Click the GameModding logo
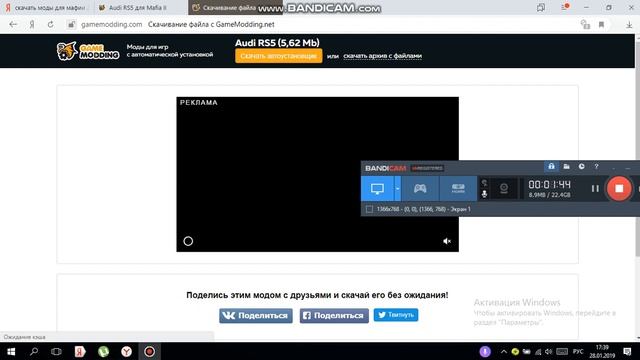This screenshot has height=360, width=640. point(88,51)
